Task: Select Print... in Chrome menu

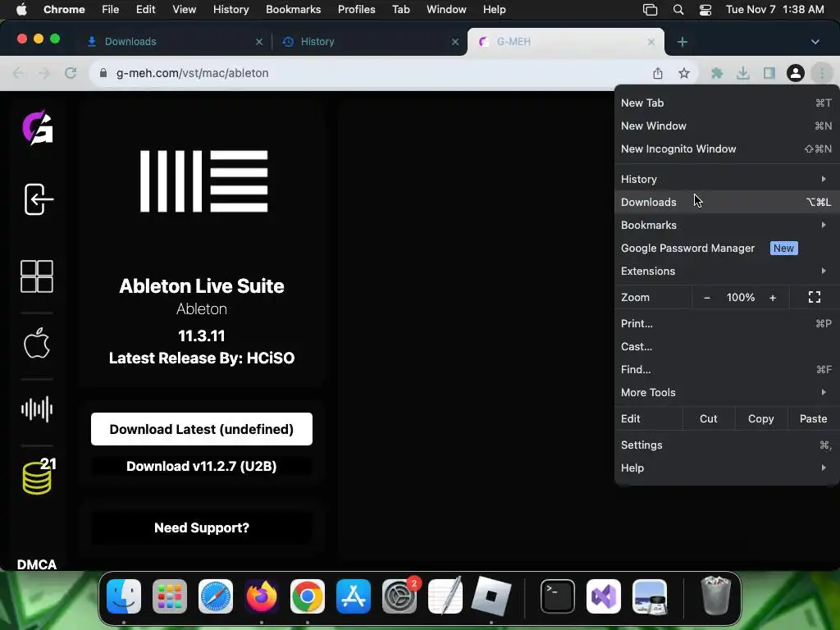Action: (x=727, y=323)
